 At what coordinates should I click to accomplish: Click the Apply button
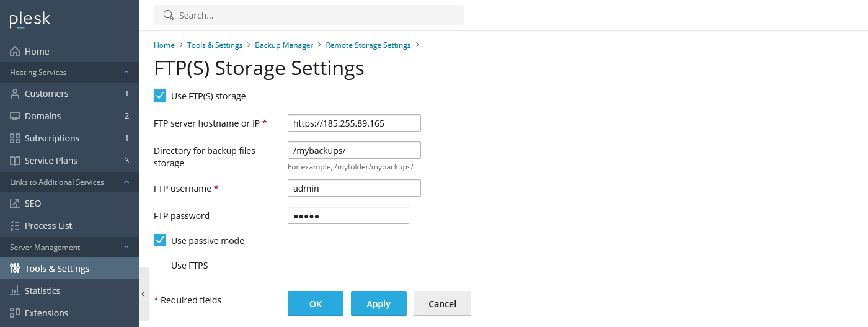379,303
